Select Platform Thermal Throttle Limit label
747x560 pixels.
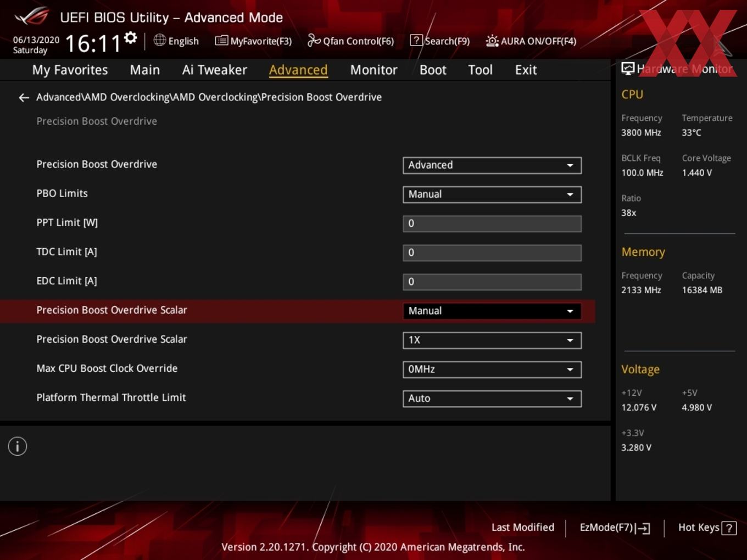click(x=111, y=397)
